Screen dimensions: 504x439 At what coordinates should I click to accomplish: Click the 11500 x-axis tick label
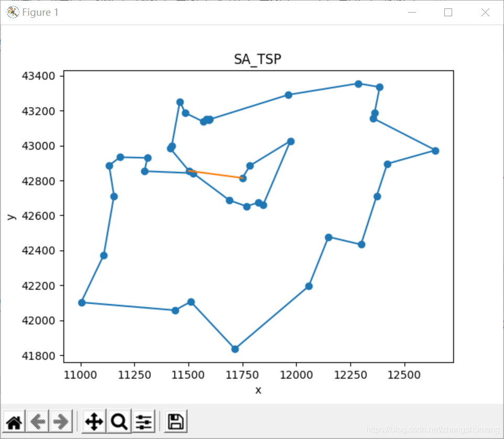pos(188,374)
